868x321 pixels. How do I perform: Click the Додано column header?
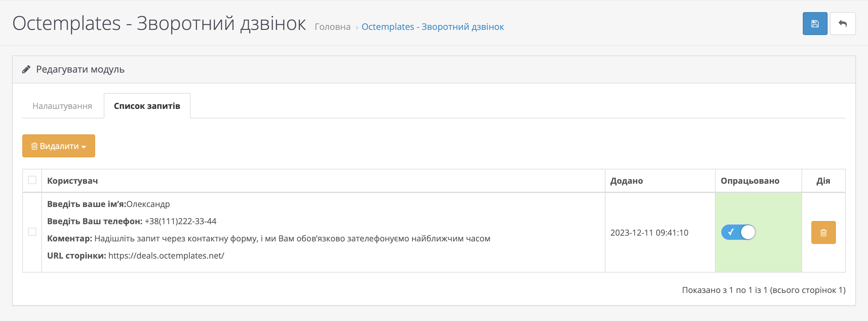tap(626, 181)
